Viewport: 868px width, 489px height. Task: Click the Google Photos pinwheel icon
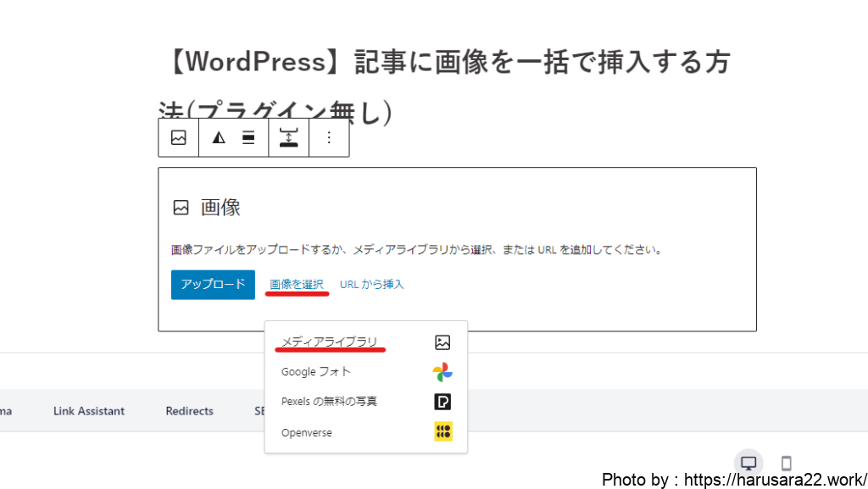(x=442, y=372)
